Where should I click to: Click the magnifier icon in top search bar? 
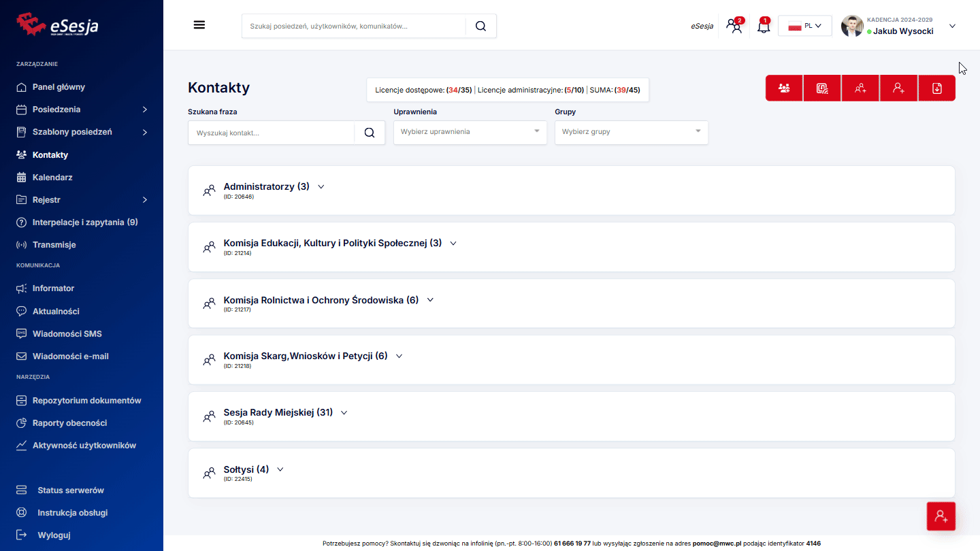click(x=480, y=27)
